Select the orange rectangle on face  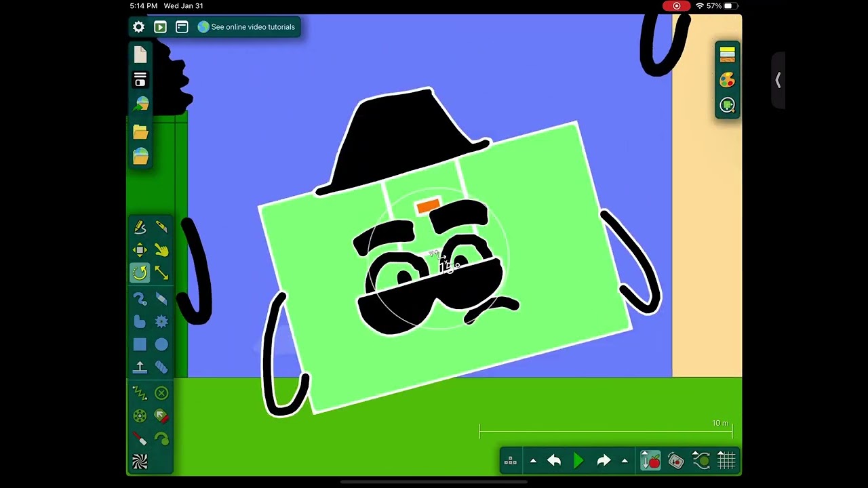click(x=429, y=206)
